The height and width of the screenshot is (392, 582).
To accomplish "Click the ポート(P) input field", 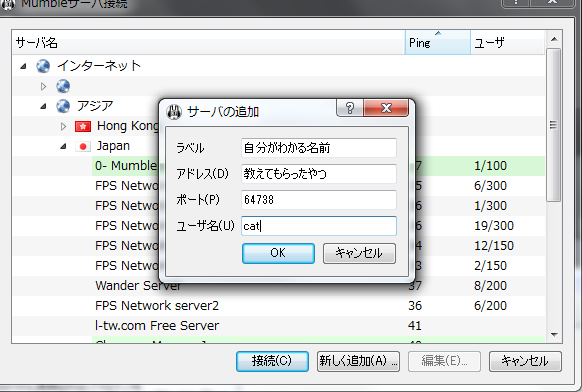I will (x=319, y=200).
